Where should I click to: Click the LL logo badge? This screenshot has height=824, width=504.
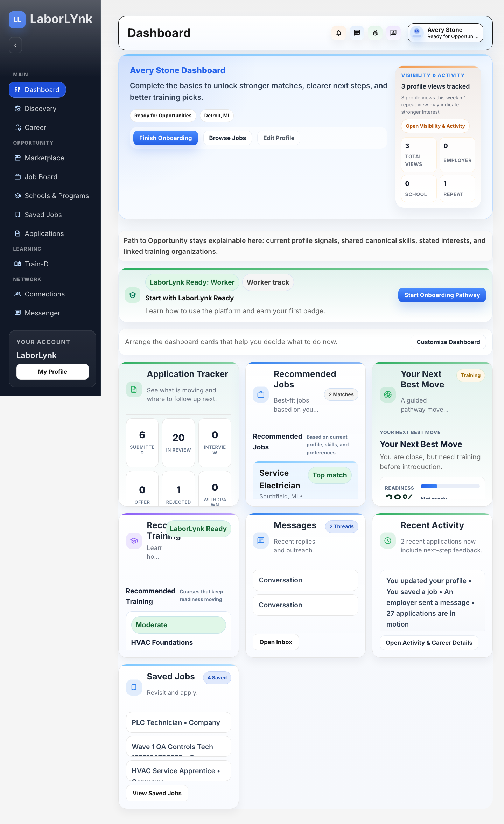[x=17, y=20]
